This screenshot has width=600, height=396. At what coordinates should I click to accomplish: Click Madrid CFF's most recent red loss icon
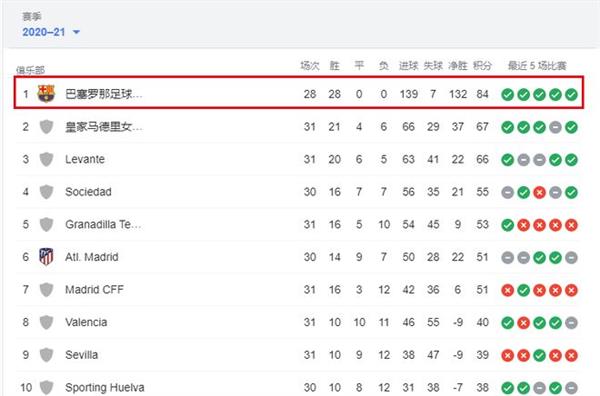point(571,290)
